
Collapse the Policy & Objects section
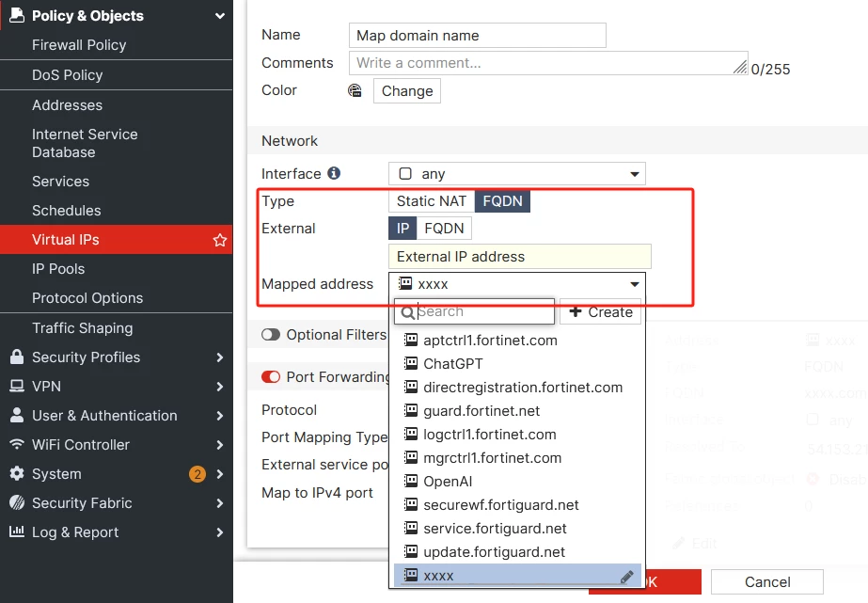220,16
